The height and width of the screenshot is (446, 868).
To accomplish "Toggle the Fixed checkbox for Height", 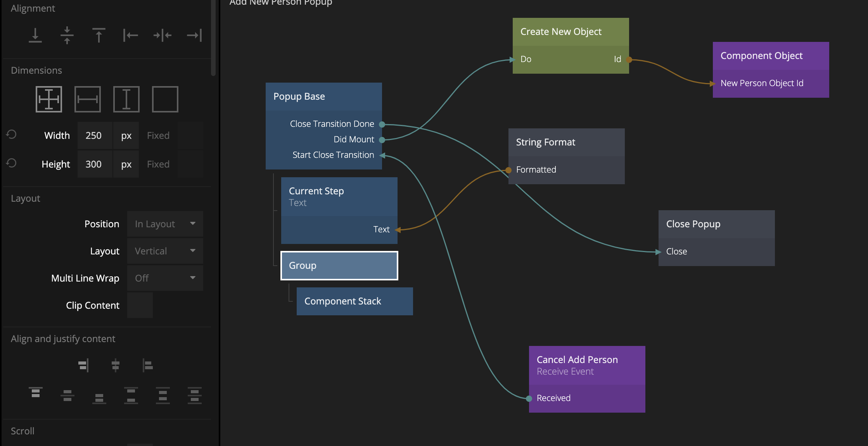I will [x=190, y=164].
